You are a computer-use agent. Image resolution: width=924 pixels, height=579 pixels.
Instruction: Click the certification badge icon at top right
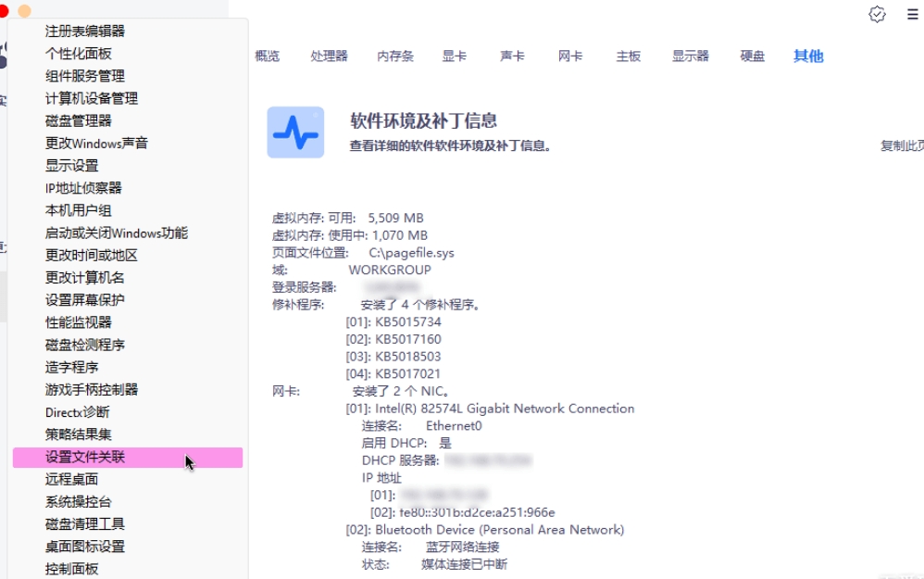click(x=877, y=15)
